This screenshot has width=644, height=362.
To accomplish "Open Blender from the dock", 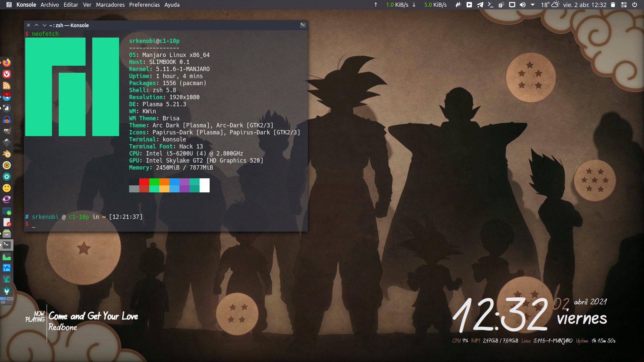I will click(x=7, y=154).
